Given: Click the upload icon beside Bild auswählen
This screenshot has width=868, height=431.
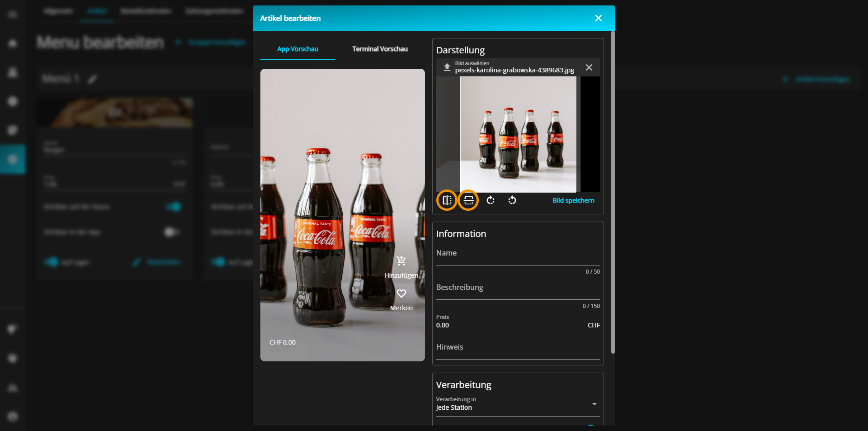Looking at the screenshot, I should (447, 67).
